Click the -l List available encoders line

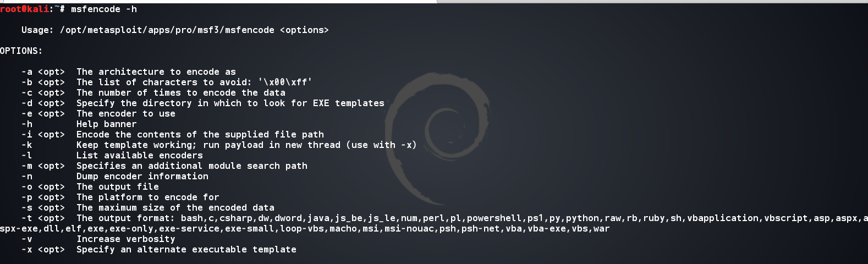(x=112, y=156)
